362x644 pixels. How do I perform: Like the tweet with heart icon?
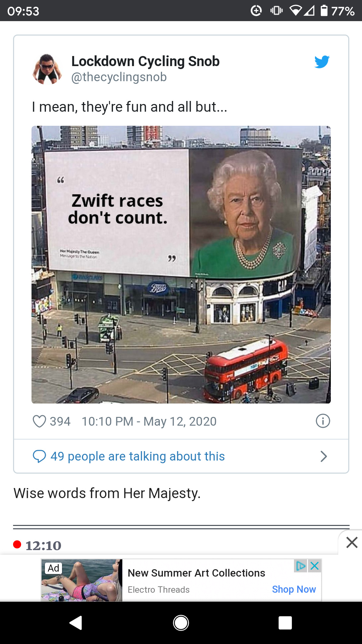(x=39, y=421)
